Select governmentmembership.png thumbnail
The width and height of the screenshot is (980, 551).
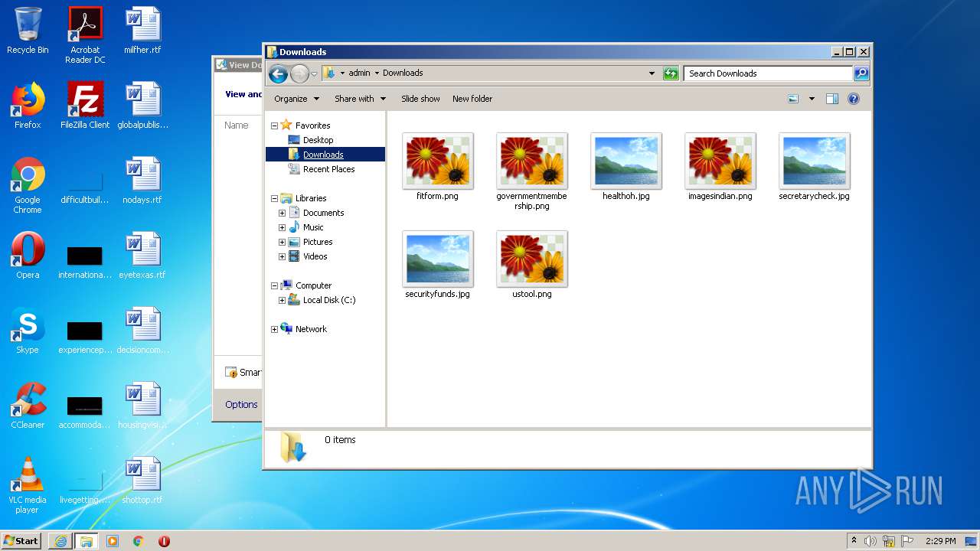[x=532, y=171]
